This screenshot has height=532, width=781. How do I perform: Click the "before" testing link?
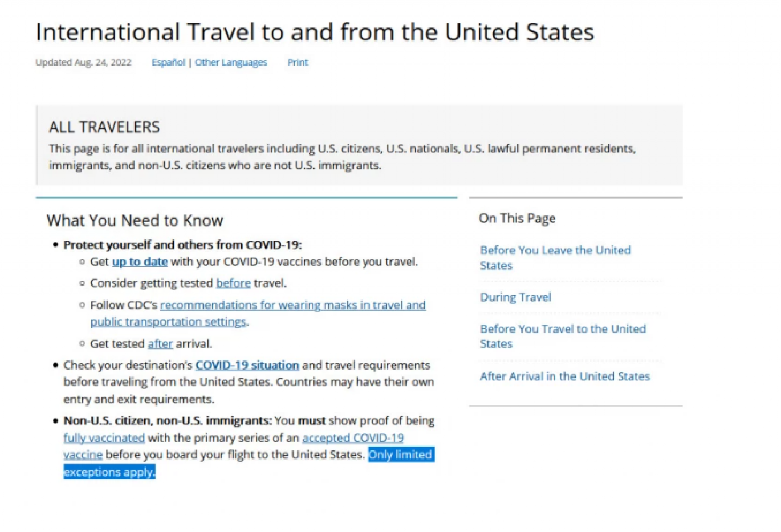pyautogui.click(x=233, y=283)
